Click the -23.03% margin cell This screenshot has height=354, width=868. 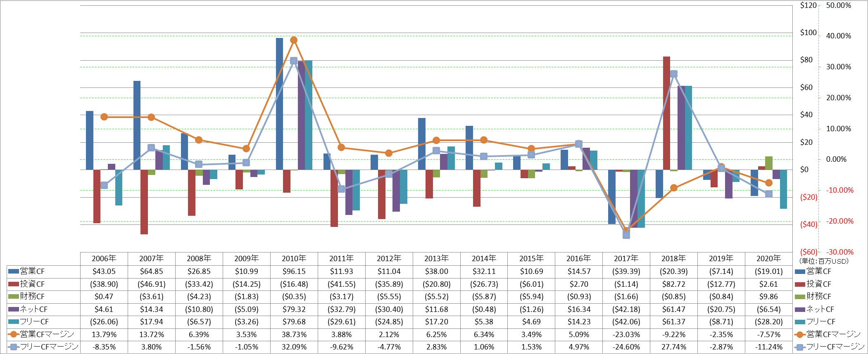tap(626, 335)
